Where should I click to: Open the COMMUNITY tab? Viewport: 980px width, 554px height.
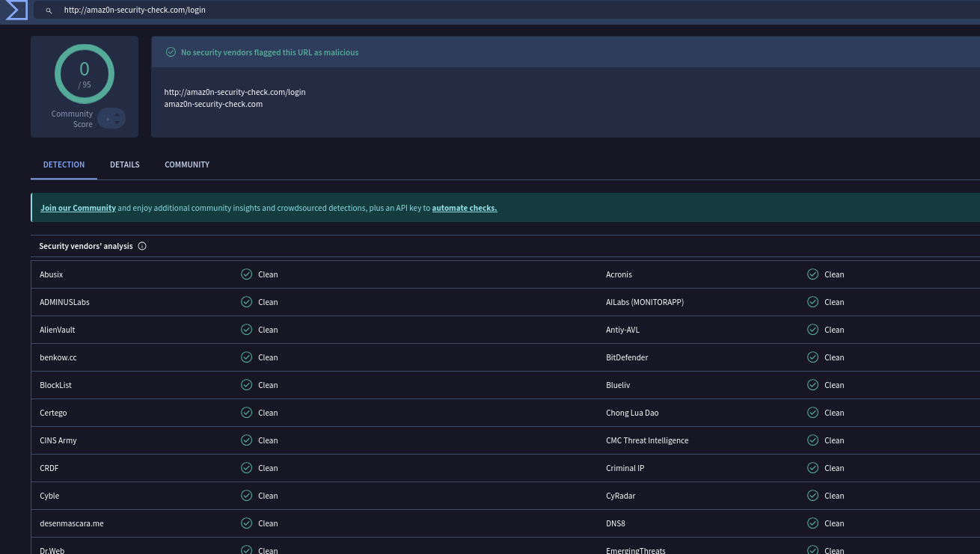coord(187,164)
